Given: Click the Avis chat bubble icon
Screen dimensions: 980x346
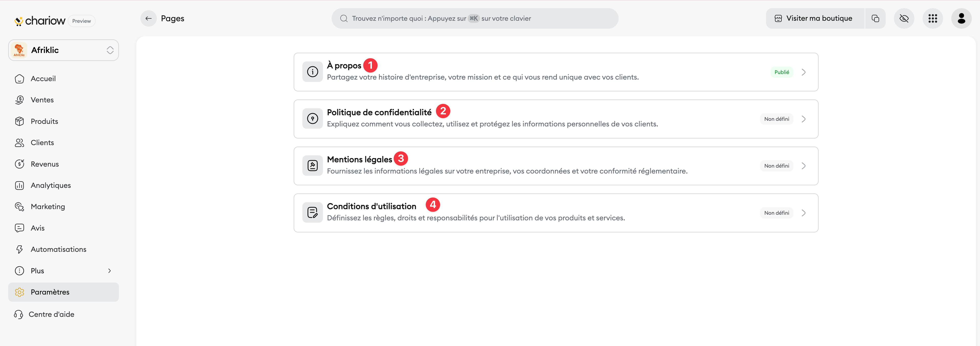Looking at the screenshot, I should (x=19, y=228).
